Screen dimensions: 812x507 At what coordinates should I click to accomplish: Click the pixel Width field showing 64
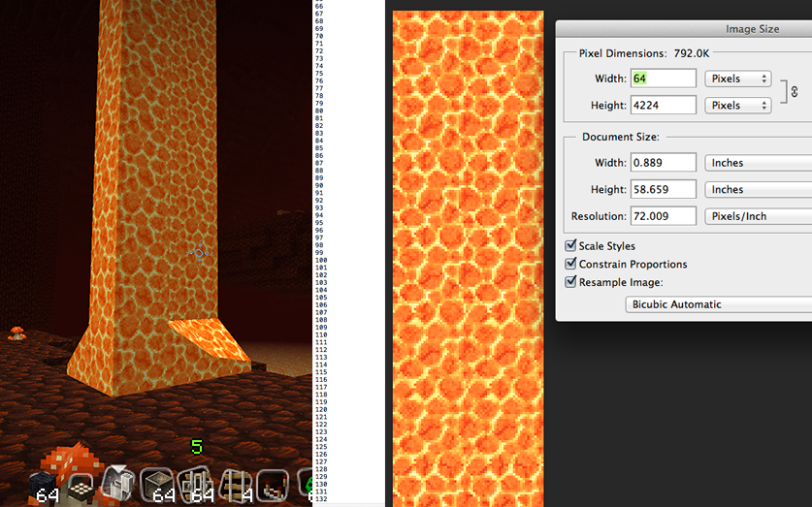(664, 79)
